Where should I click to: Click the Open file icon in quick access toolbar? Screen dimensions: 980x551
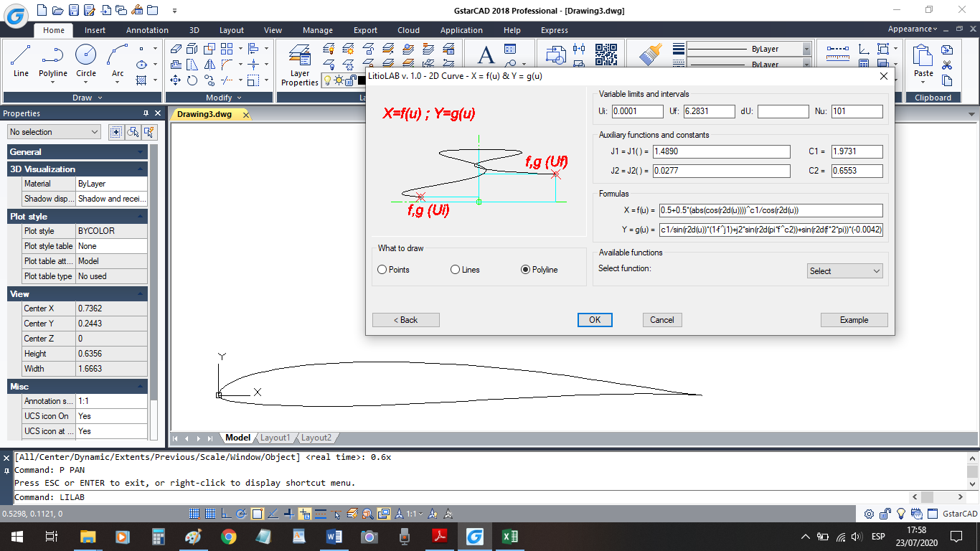click(57, 10)
